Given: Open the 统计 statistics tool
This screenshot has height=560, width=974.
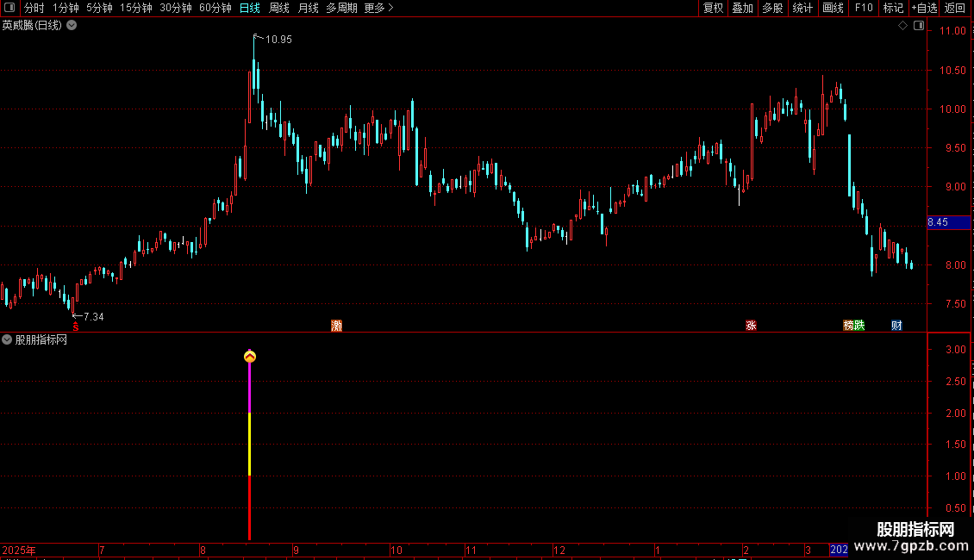Looking at the screenshot, I should (802, 8).
